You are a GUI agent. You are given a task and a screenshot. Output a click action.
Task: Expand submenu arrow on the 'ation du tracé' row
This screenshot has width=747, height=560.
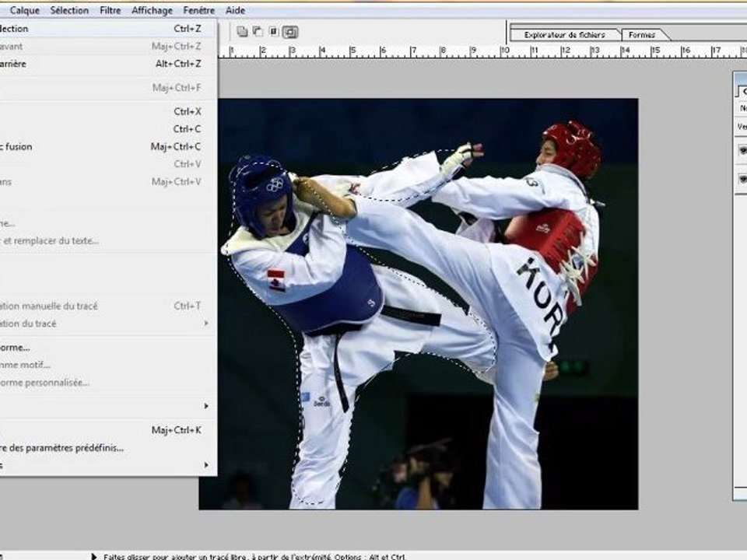206,324
